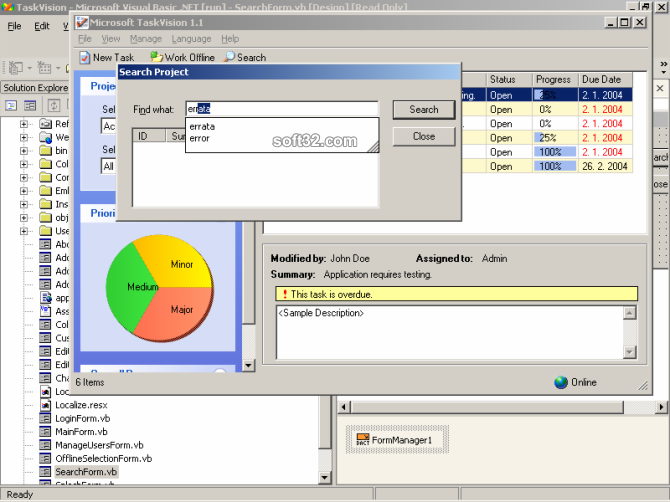Viewport: 670px width, 502px height.
Task: Click the overdue warning exclamation icon
Action: click(285, 294)
